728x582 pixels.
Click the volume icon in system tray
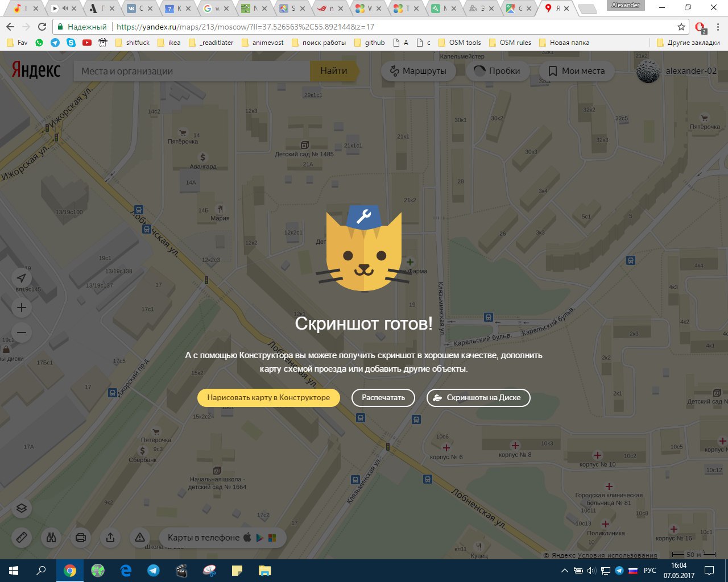click(591, 571)
